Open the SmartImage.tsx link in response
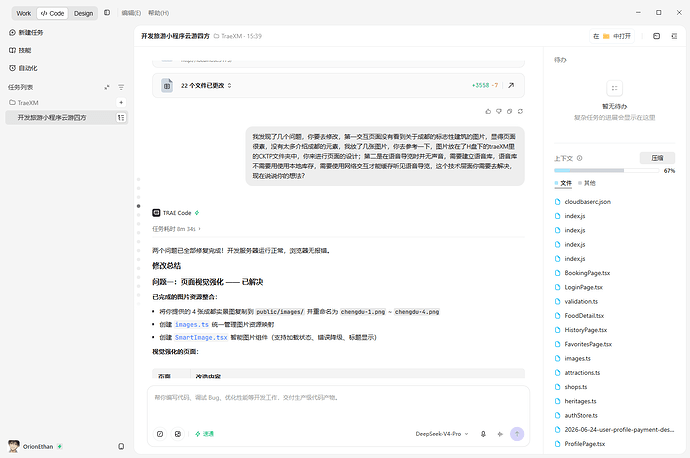 tap(201, 337)
